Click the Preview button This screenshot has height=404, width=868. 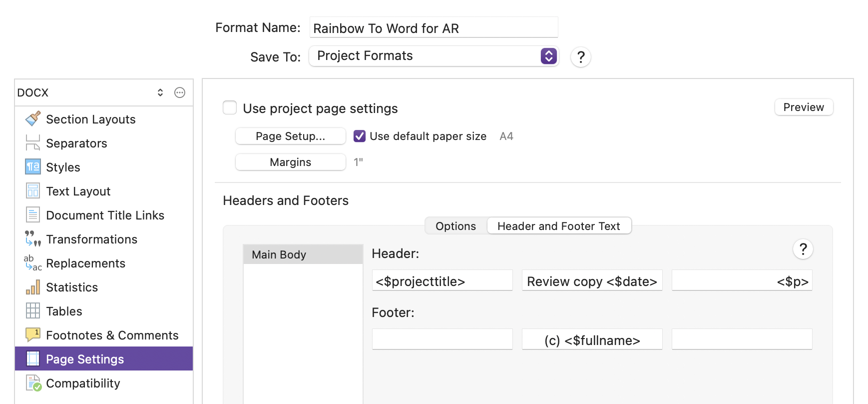tap(804, 107)
